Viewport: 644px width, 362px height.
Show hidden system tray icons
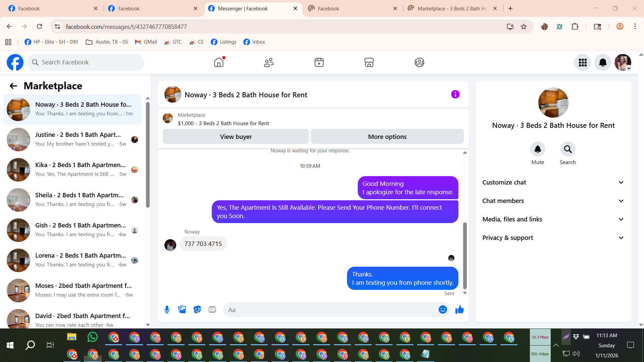pyautogui.click(x=556, y=345)
